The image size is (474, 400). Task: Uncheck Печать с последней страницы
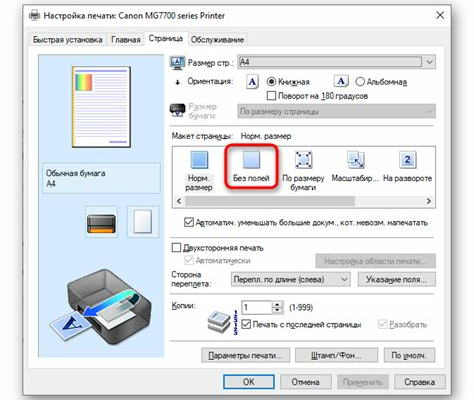(x=246, y=324)
